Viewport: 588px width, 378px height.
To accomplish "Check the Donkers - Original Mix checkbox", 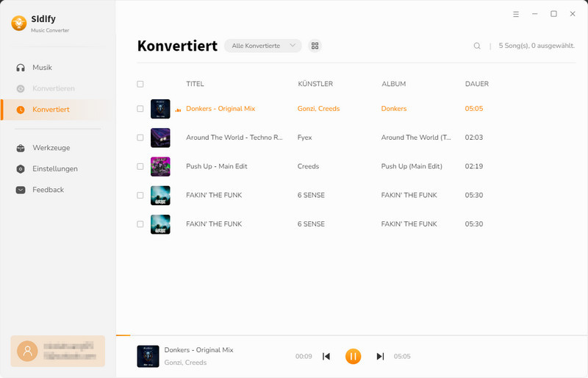I will tap(140, 109).
